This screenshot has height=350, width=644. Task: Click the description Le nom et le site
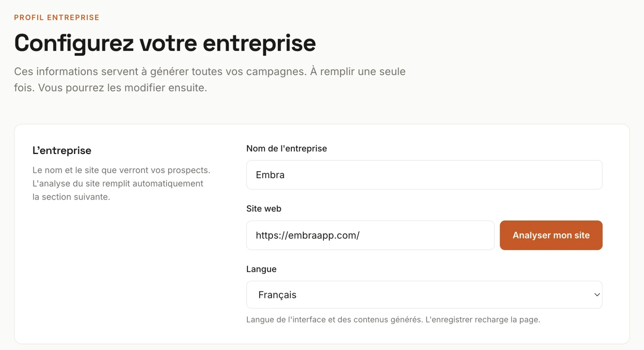[121, 184]
